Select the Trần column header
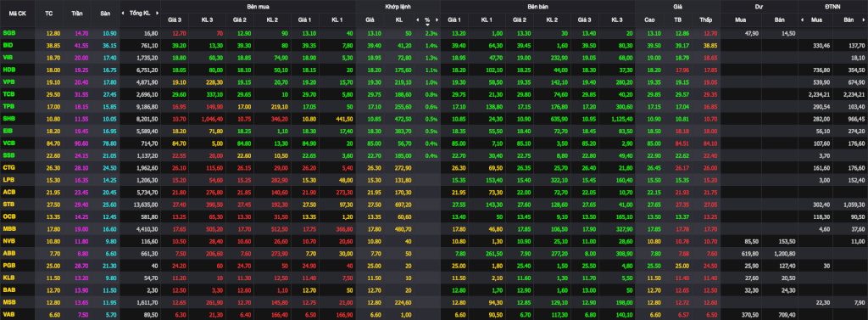Screen dimensions: 868x320 point(76,14)
